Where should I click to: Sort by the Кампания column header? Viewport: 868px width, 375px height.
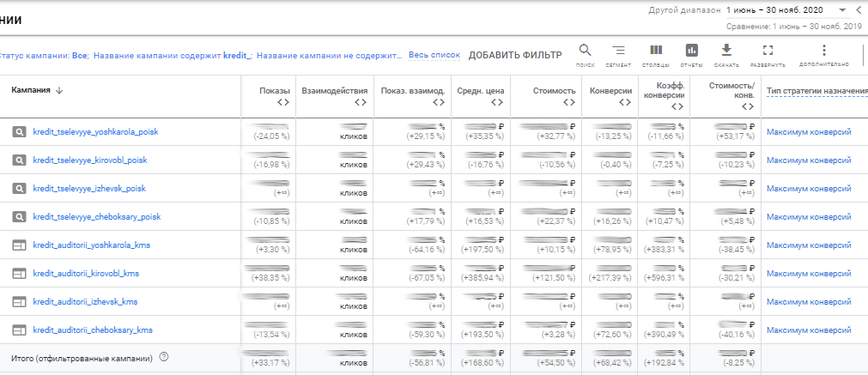pyautogui.click(x=37, y=90)
